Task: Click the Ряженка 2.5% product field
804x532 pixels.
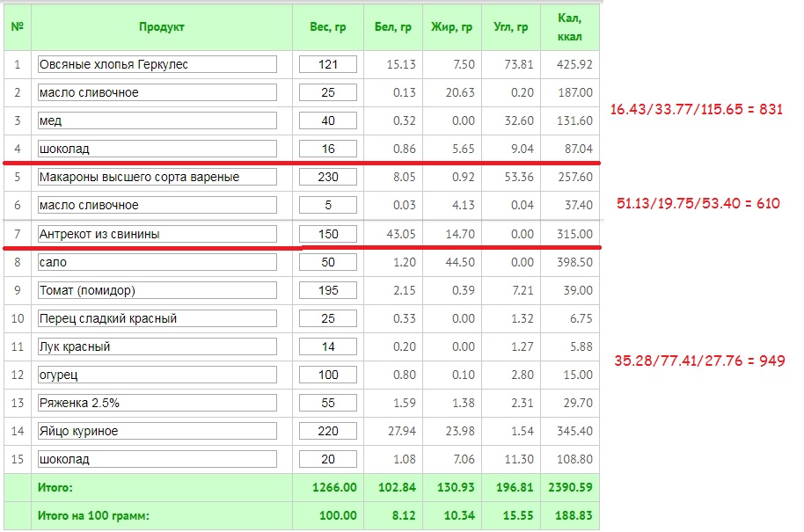Action: [x=157, y=403]
